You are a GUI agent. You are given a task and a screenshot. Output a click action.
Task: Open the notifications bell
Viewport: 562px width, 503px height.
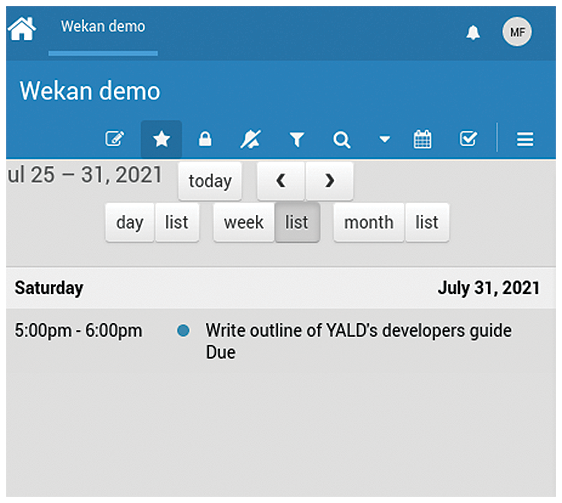pyautogui.click(x=473, y=33)
